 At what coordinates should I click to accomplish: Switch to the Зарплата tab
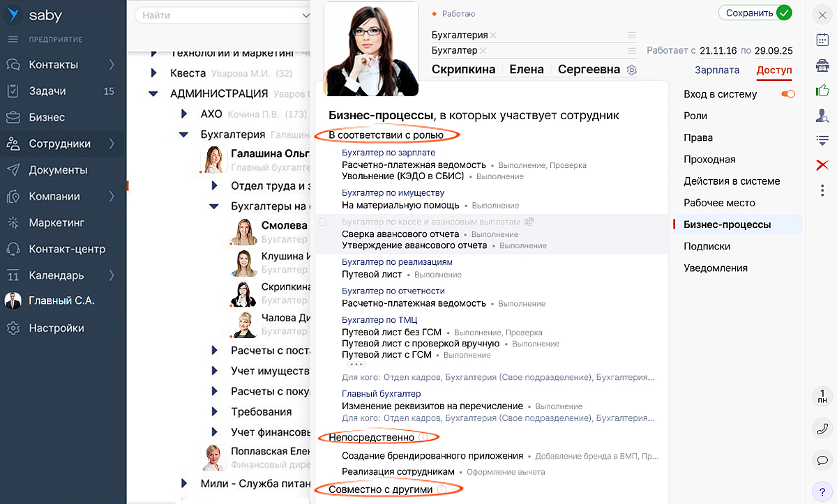pyautogui.click(x=717, y=70)
